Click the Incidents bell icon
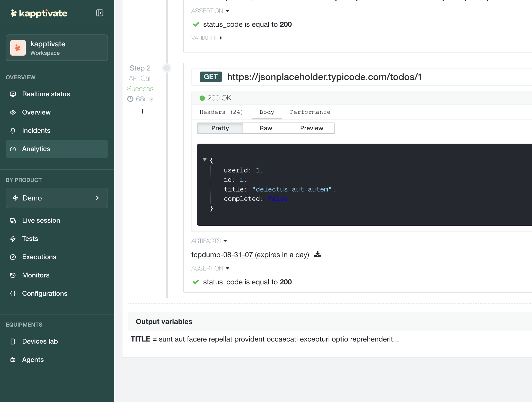 tap(13, 131)
